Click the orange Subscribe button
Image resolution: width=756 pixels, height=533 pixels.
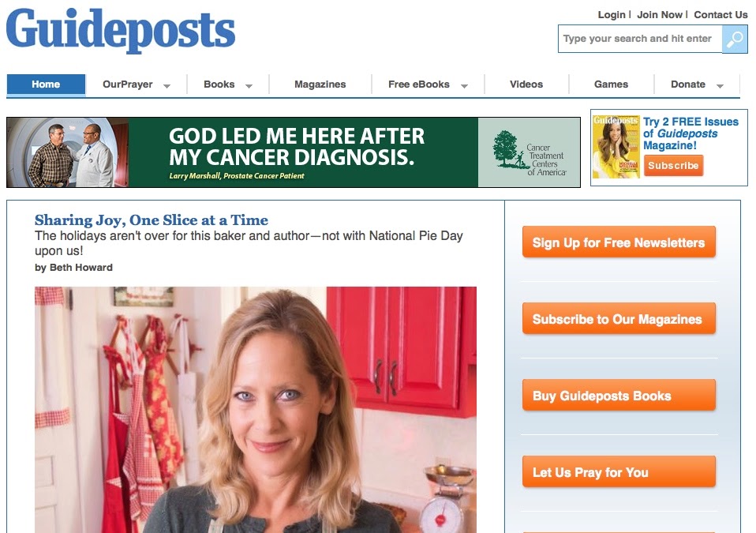coord(674,166)
